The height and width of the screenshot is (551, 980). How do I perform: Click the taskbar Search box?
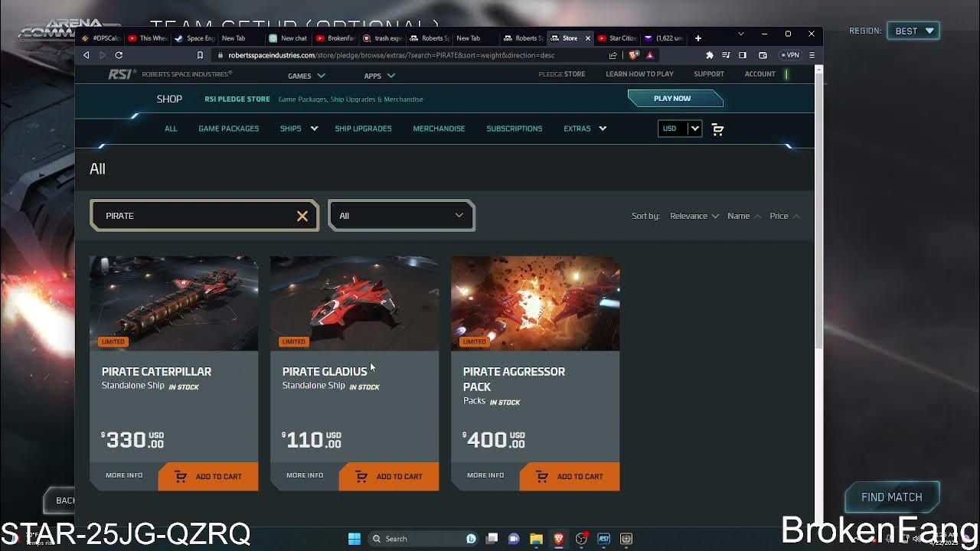point(422,539)
